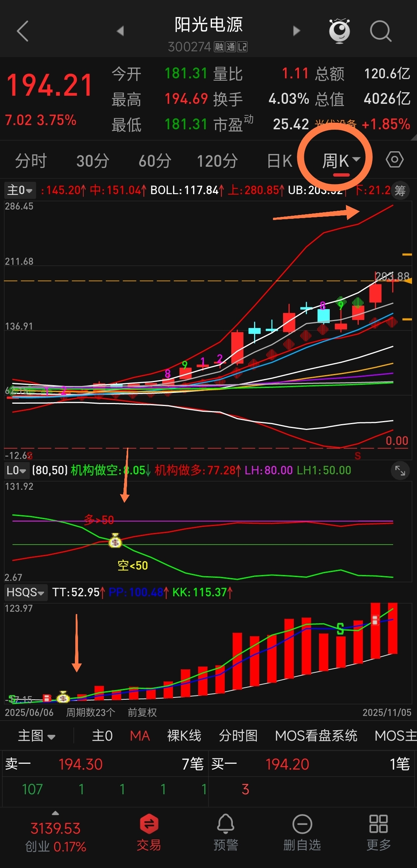Open chart settings hexagon icon
The width and height of the screenshot is (417, 868).
pos(395,159)
